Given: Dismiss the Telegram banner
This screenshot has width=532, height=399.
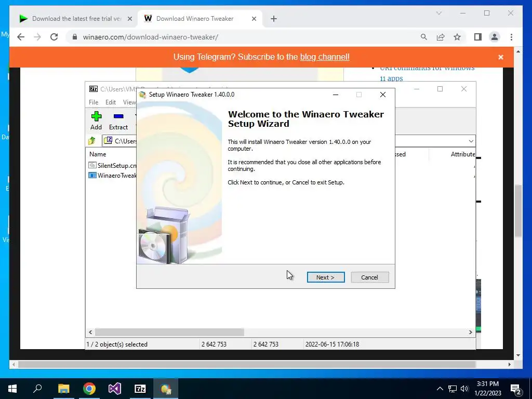Looking at the screenshot, I should (x=501, y=57).
